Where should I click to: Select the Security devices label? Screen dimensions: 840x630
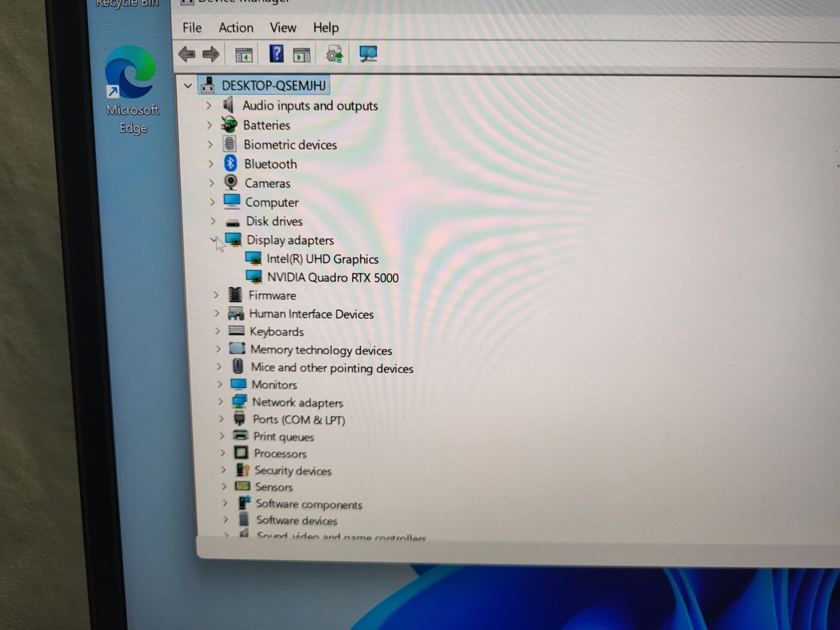(x=293, y=471)
